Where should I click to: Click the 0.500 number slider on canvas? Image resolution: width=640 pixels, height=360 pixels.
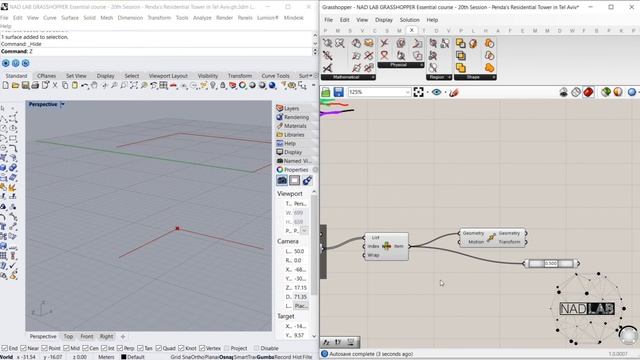coord(551,264)
